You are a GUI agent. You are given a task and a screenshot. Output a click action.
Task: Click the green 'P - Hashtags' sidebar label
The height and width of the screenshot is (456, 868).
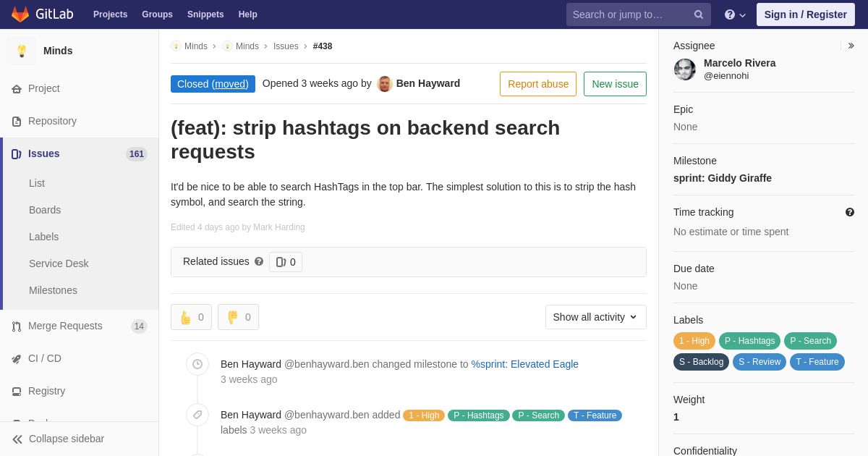pyautogui.click(x=749, y=341)
